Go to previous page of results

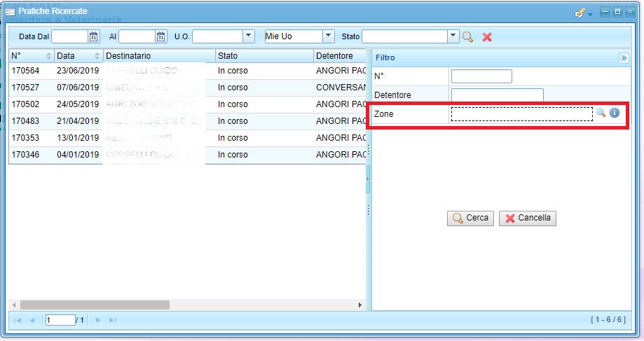point(32,320)
